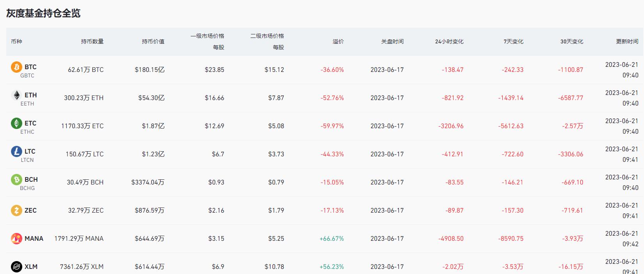Click the ETHC trust ticker
The height and width of the screenshot is (274, 644).
coord(27,132)
